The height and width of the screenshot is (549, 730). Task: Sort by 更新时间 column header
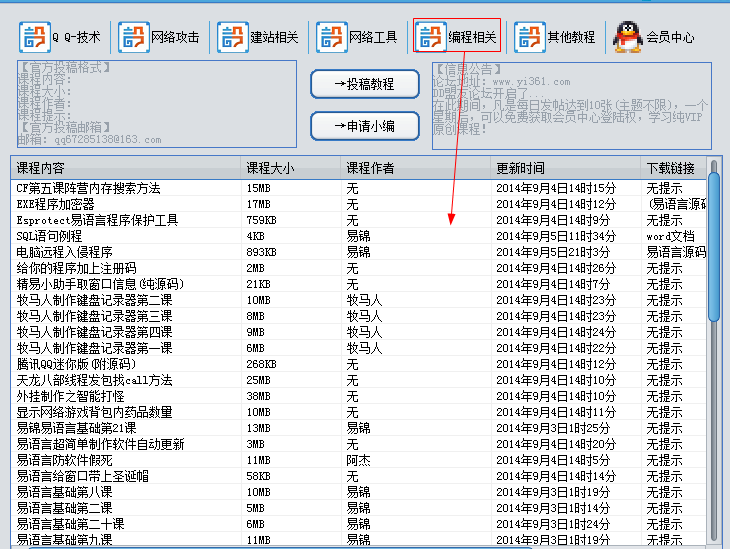point(566,168)
